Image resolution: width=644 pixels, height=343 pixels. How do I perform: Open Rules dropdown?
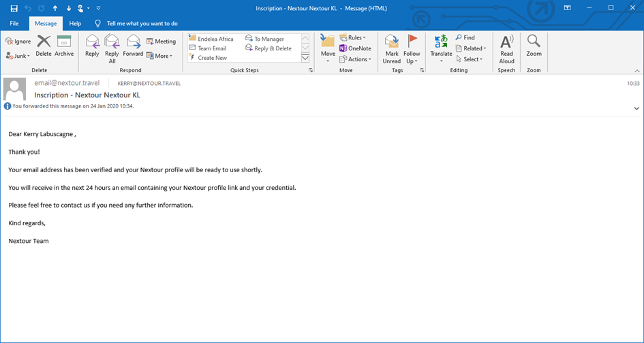pyautogui.click(x=353, y=37)
